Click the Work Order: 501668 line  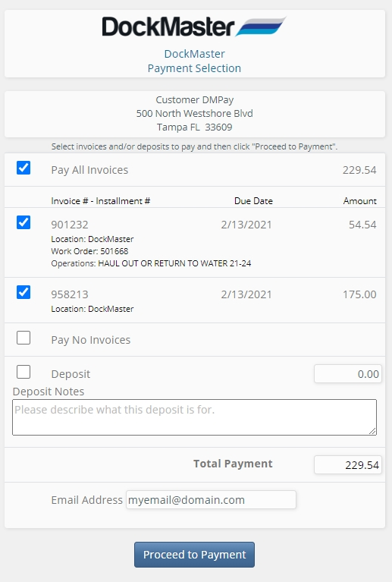(x=89, y=251)
